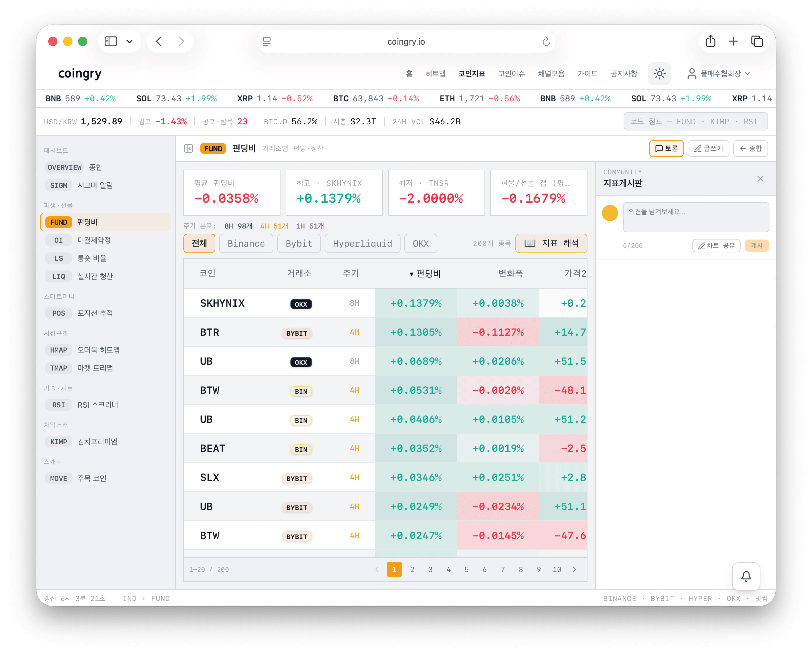812x654 pixels.
Task: Reload the coingry.io page
Action: (546, 42)
